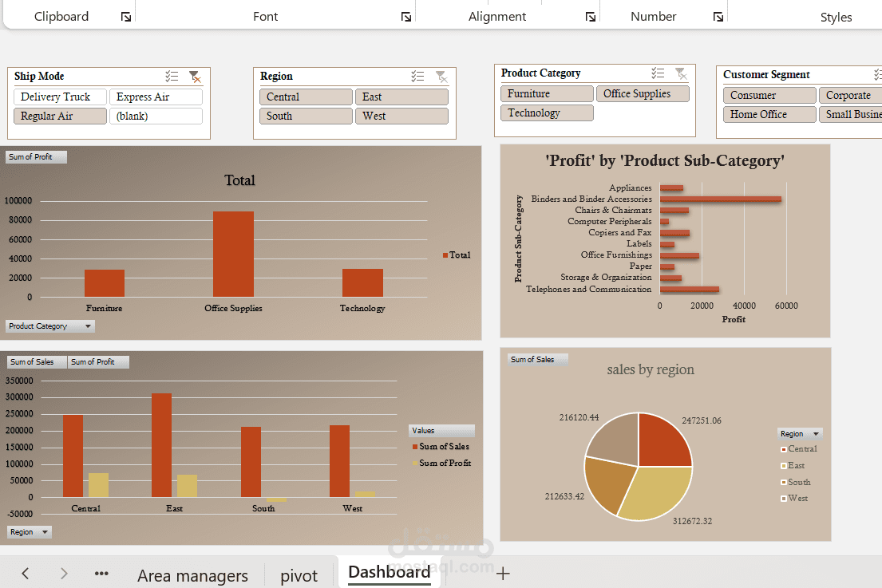
Task: Enable multi-select on the Region slicer
Action: click(x=417, y=76)
